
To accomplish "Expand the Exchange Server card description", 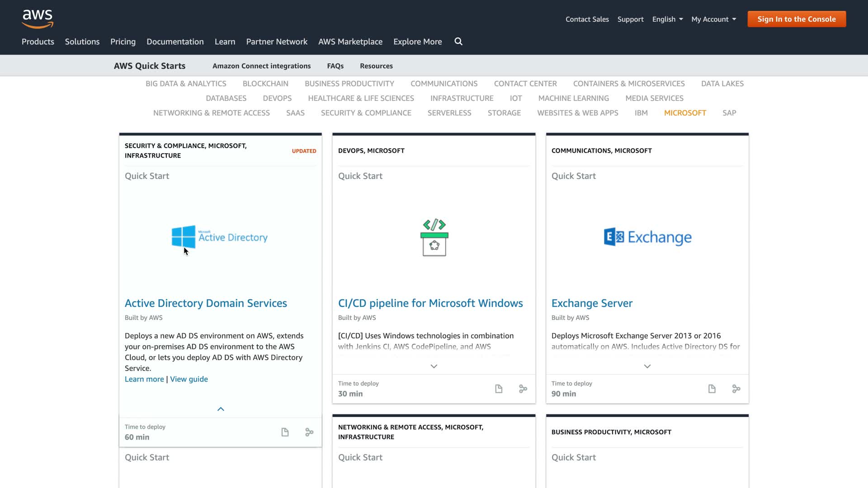I will click(647, 366).
